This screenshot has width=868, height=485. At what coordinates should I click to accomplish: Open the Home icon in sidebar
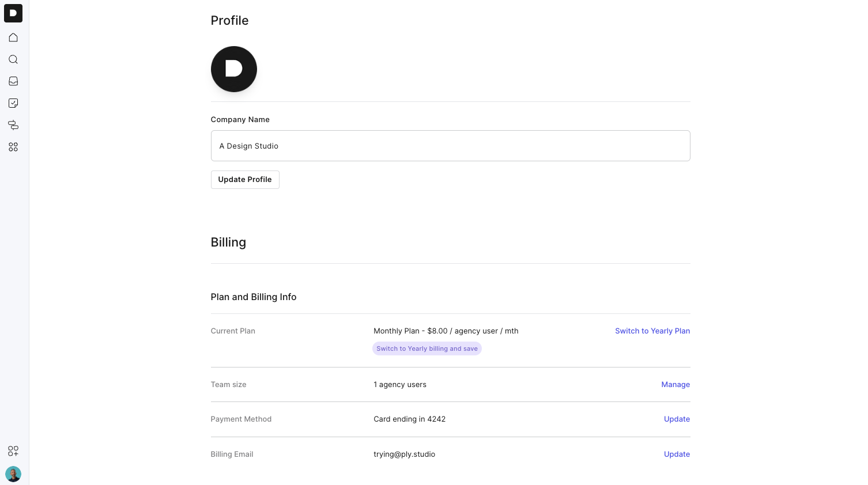pos(13,37)
